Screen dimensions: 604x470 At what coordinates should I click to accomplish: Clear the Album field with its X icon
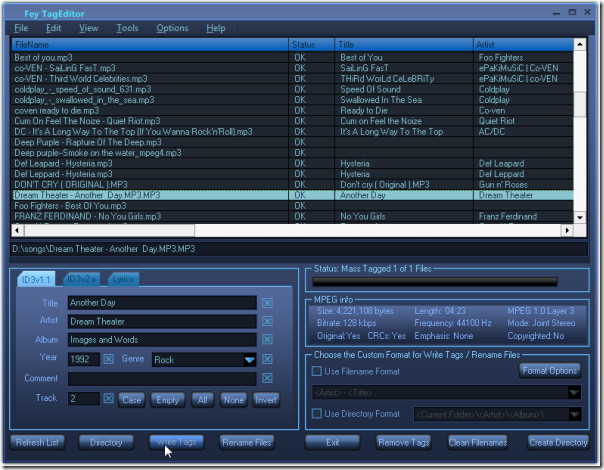point(267,339)
